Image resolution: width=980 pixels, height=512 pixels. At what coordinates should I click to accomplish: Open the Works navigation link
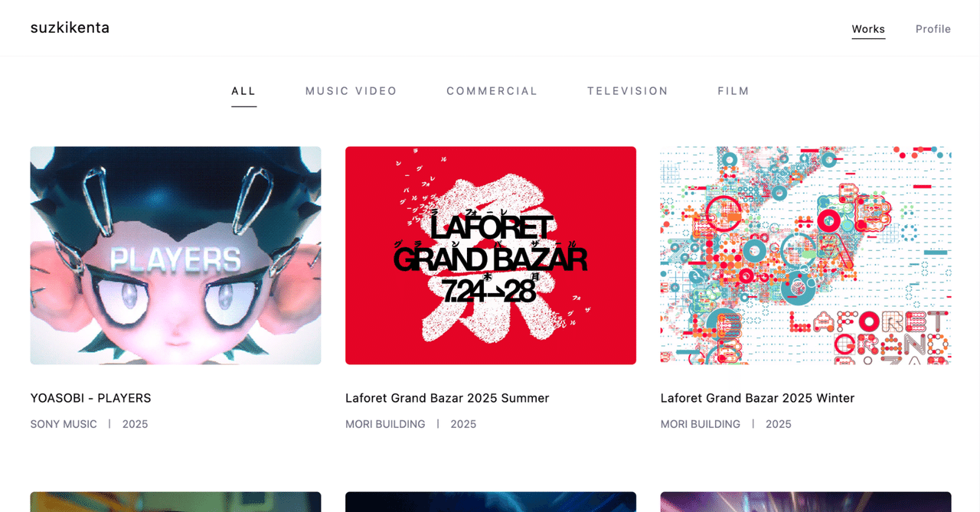868,29
